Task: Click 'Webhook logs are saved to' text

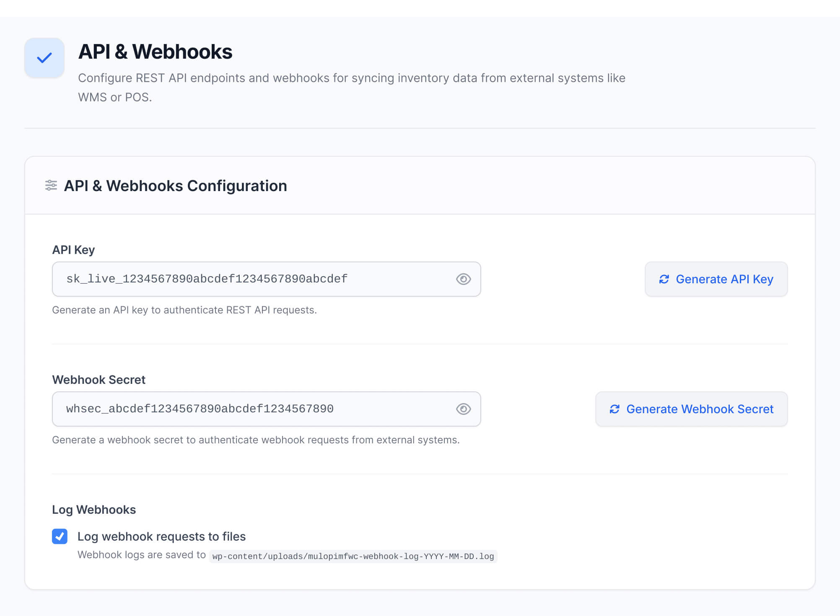Action: tap(142, 555)
